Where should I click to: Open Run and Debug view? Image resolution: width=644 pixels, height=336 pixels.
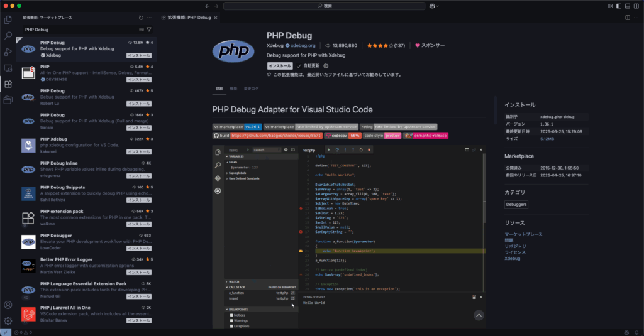coord(8,51)
